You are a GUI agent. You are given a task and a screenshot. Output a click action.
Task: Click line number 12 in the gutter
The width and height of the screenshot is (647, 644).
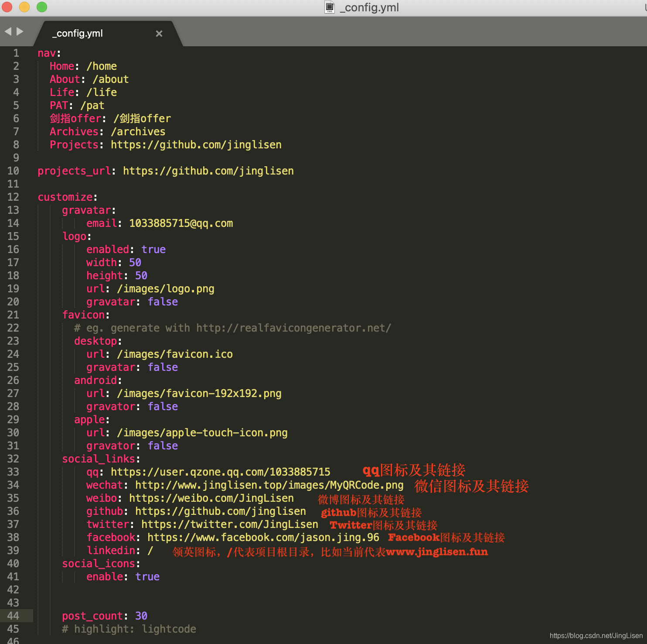pyautogui.click(x=13, y=197)
